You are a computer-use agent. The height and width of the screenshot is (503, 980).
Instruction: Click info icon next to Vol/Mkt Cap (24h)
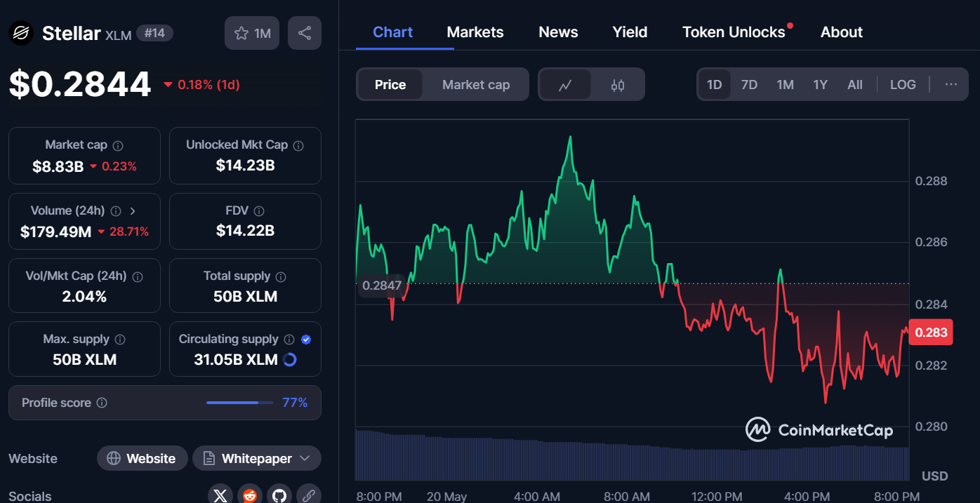point(138,277)
